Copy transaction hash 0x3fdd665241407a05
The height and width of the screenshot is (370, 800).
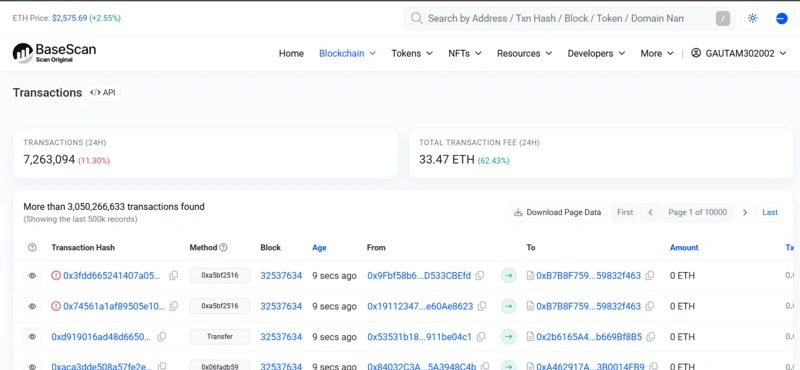click(173, 276)
